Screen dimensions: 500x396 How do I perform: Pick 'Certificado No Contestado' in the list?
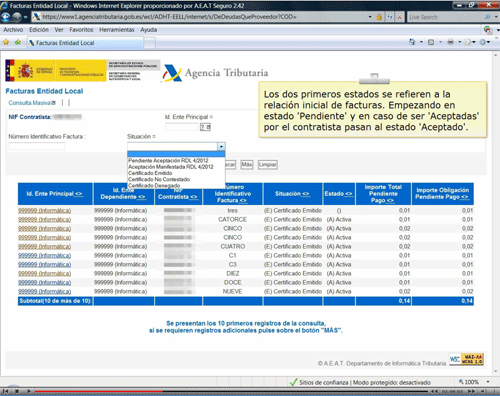(176, 179)
